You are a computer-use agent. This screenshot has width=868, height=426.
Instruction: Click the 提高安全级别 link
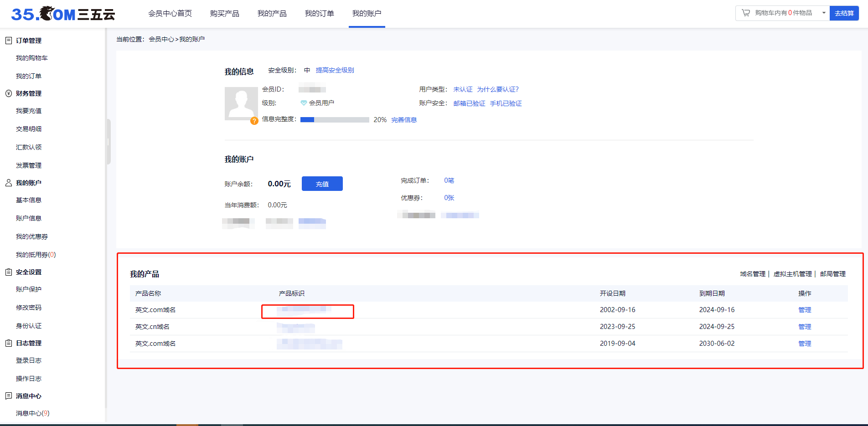(335, 70)
